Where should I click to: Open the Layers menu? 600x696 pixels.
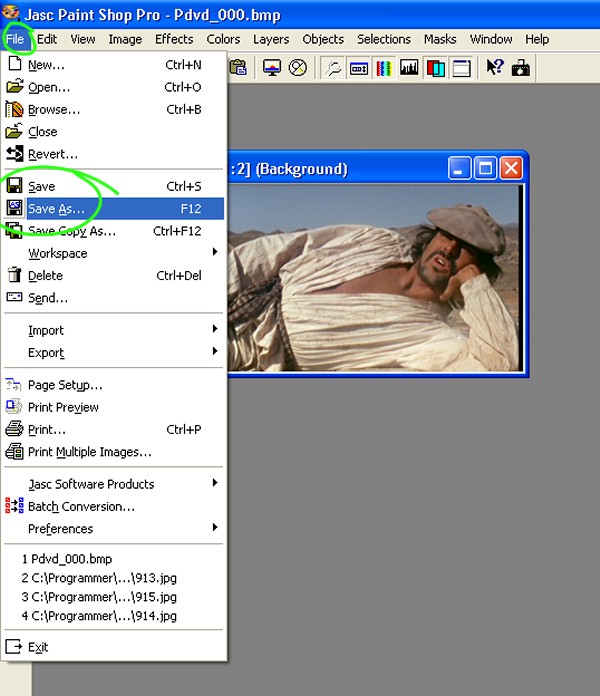point(270,39)
